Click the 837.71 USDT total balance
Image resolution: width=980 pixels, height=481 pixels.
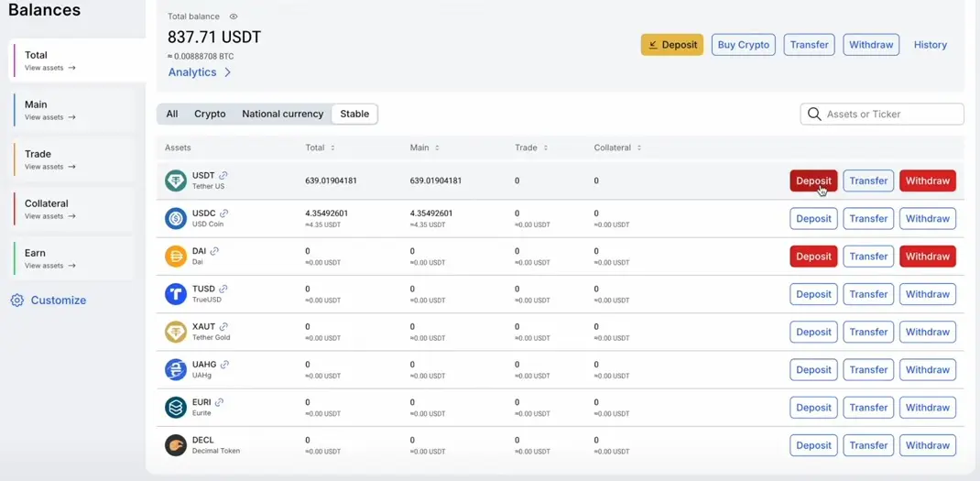point(214,38)
